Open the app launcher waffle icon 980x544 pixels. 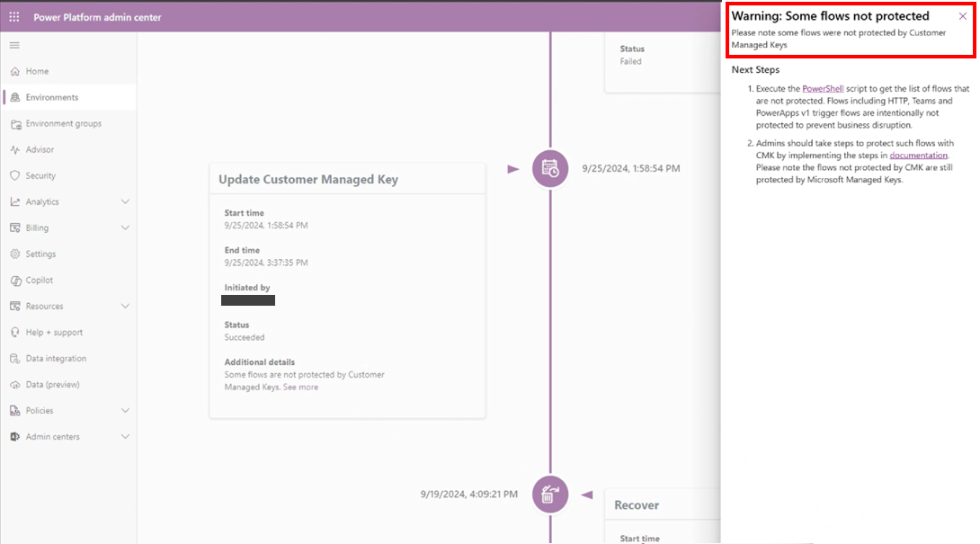[x=13, y=16]
